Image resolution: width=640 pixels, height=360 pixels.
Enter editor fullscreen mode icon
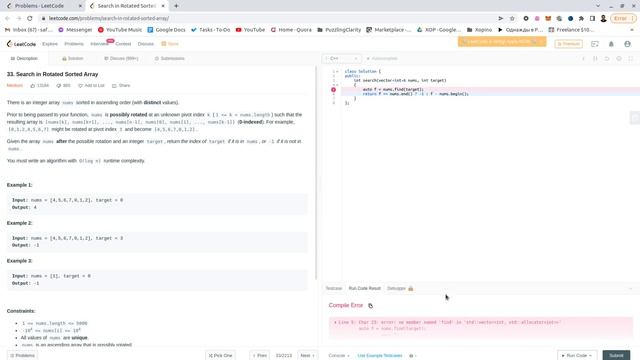(631, 59)
